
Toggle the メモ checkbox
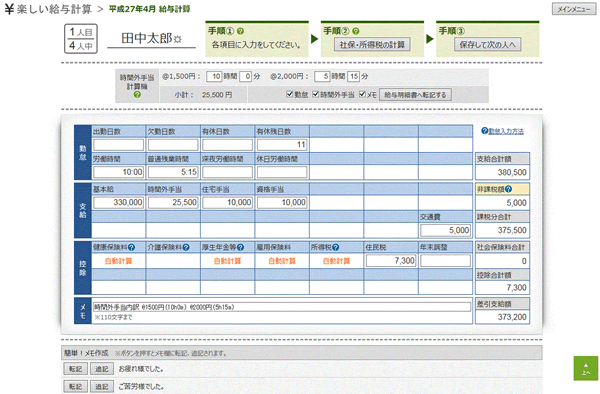[x=362, y=94]
